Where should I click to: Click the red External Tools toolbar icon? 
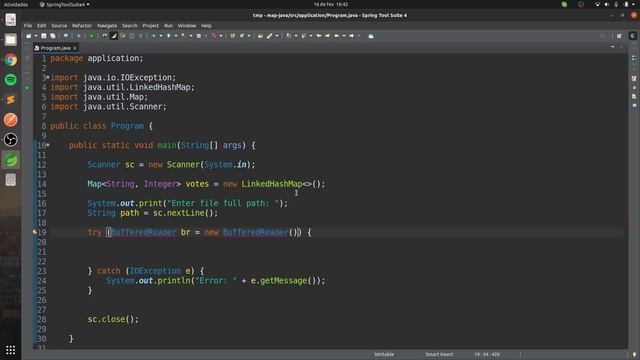pyautogui.click(x=213, y=36)
